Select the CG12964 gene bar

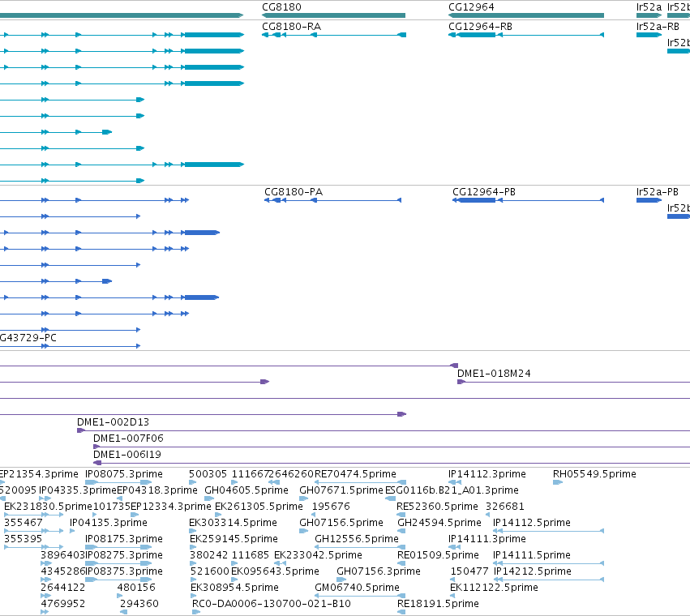(x=526, y=15)
